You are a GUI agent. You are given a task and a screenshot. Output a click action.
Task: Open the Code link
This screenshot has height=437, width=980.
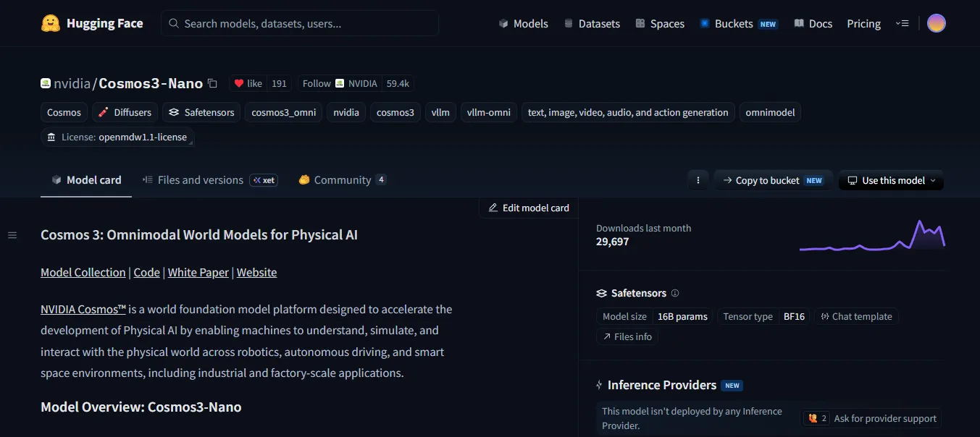[147, 272]
